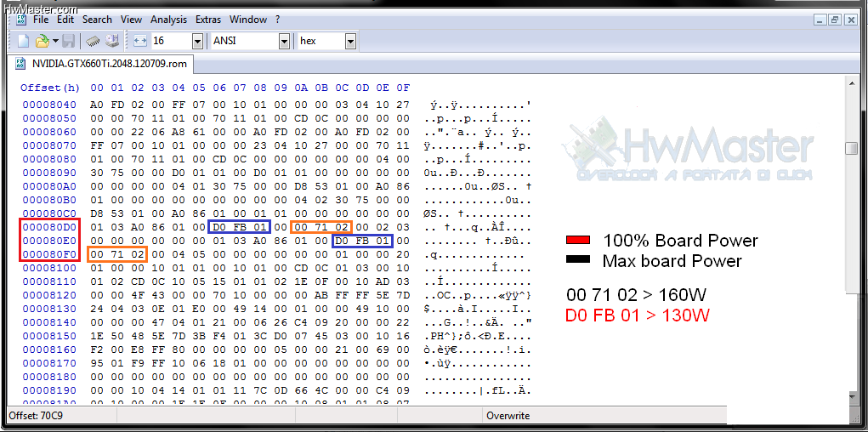The image size is (868, 432).
Task: Open the bytes per row dropdown showing 16
Action: (x=197, y=41)
